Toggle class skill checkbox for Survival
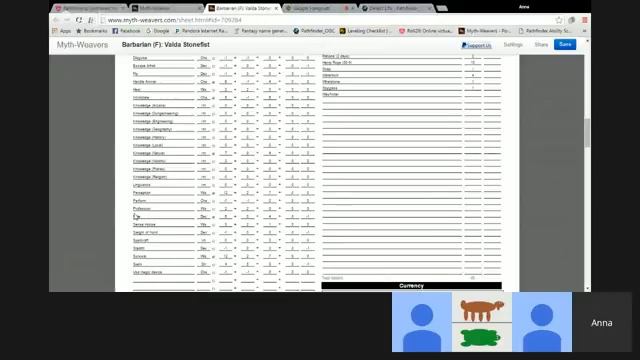This screenshot has width=640, height=360. [x=213, y=256]
